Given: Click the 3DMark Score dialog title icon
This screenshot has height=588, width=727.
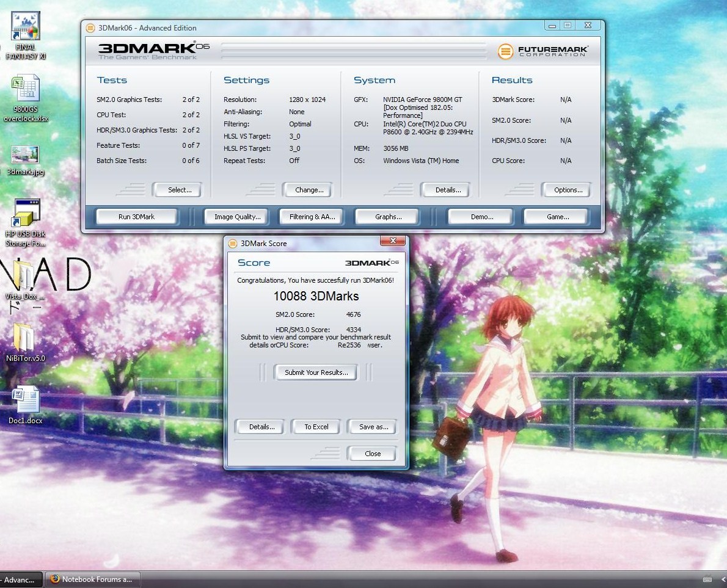Looking at the screenshot, I should [233, 243].
